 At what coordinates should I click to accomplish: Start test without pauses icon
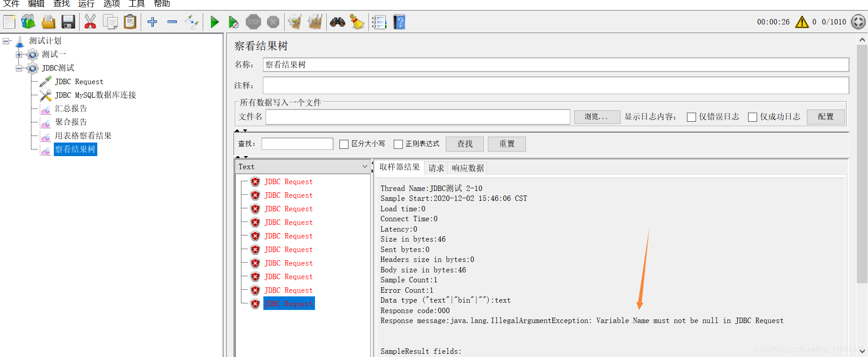[233, 22]
